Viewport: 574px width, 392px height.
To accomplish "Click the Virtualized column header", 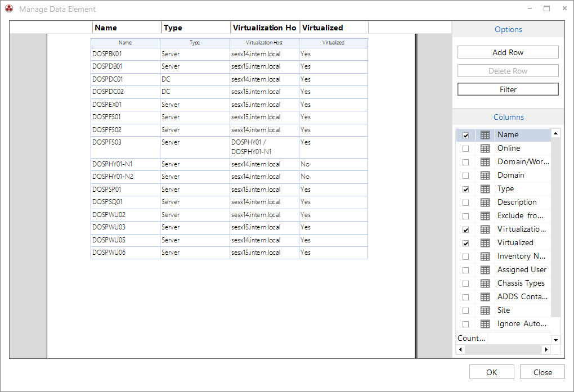I will pyautogui.click(x=334, y=28).
